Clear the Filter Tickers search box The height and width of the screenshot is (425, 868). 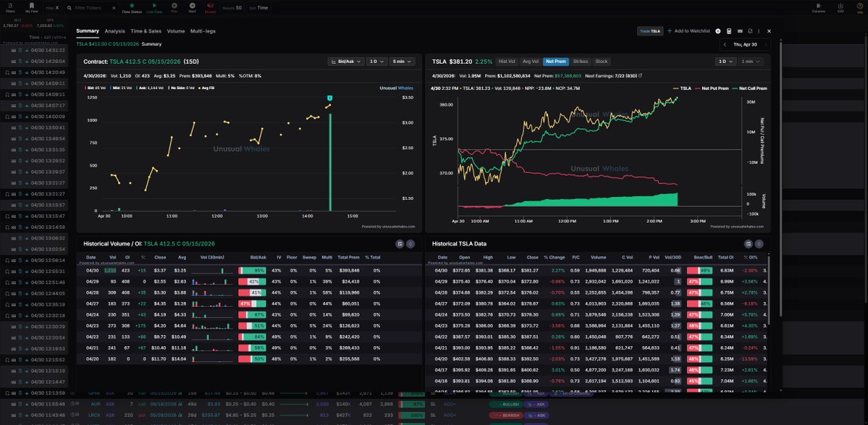[114, 8]
